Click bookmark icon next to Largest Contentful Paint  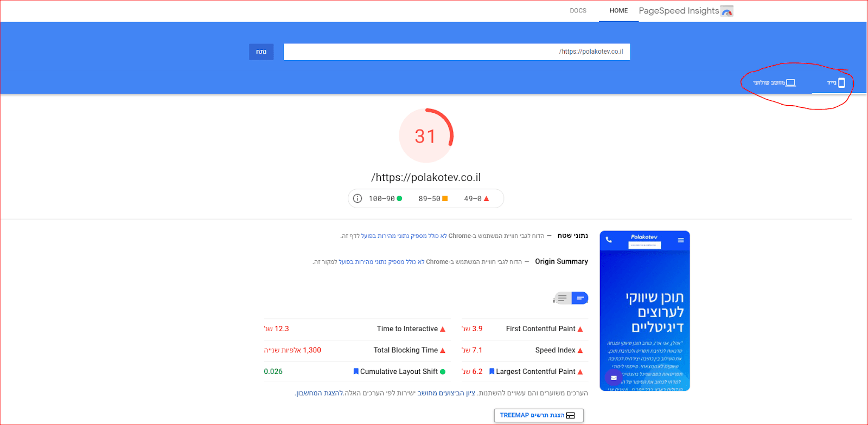492,371
